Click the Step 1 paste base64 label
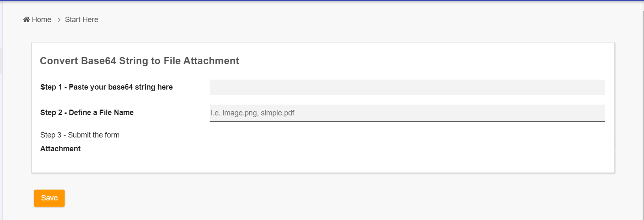The height and width of the screenshot is (220, 644). coord(106,87)
